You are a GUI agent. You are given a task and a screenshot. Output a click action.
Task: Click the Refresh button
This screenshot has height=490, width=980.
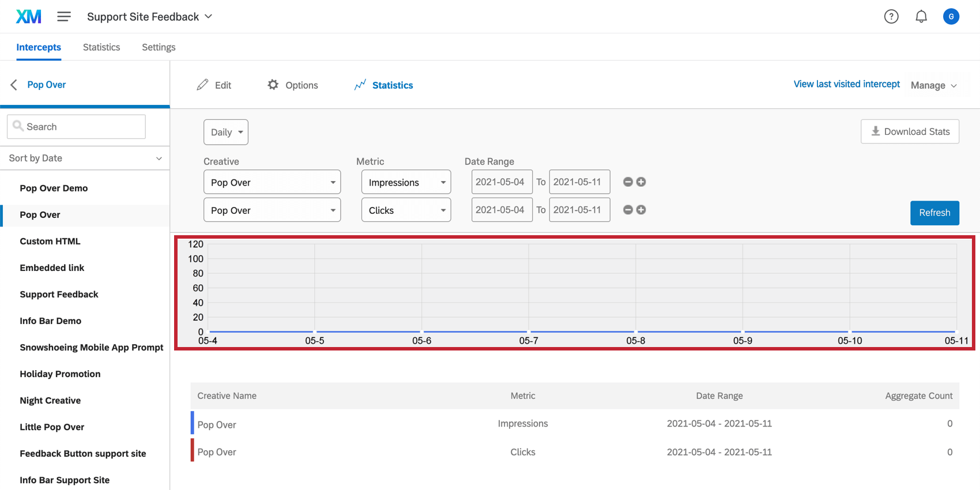tap(934, 213)
